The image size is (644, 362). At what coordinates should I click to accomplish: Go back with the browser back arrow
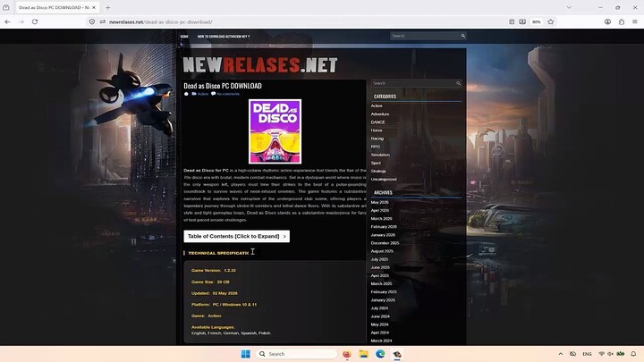[7, 21]
